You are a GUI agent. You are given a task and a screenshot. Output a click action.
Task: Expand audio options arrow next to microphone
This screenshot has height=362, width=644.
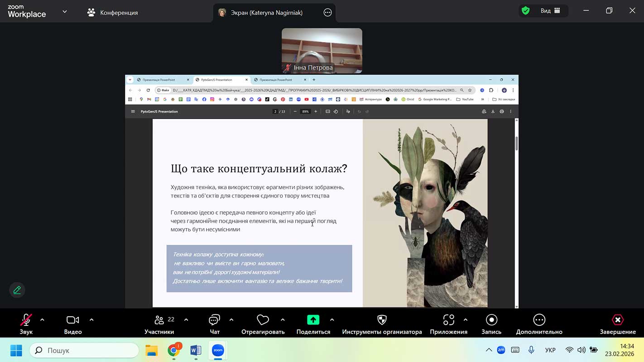point(42,320)
